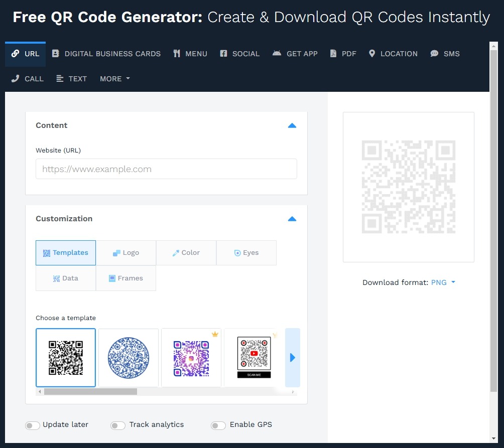Screen dimensions: 504x448
Task: Open the Digital Business Cards generator
Action: (x=106, y=54)
